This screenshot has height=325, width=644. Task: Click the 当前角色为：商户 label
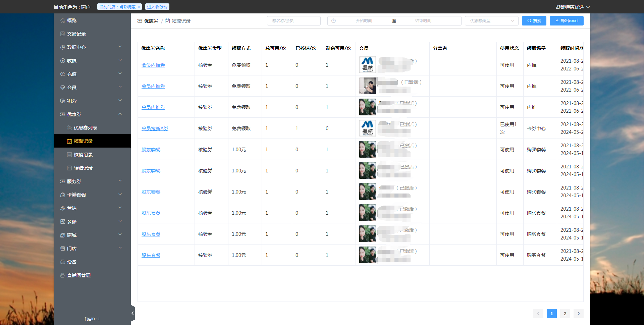tap(72, 7)
